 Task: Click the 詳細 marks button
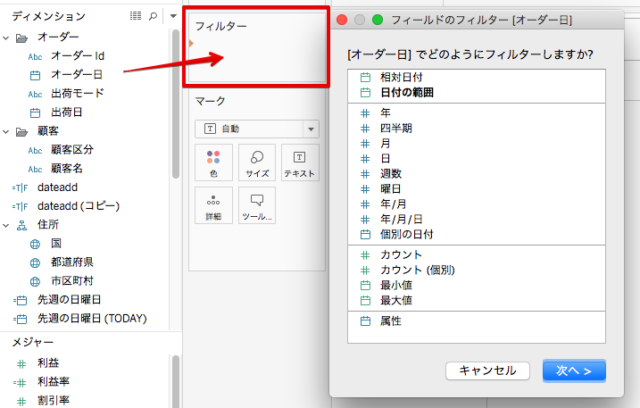(213, 205)
